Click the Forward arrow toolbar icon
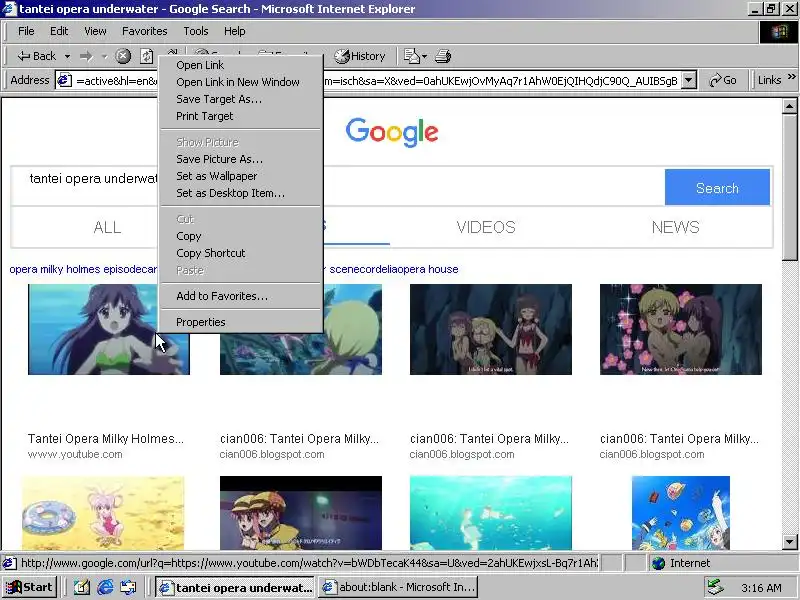The height and width of the screenshot is (600, 800). pos(86,56)
